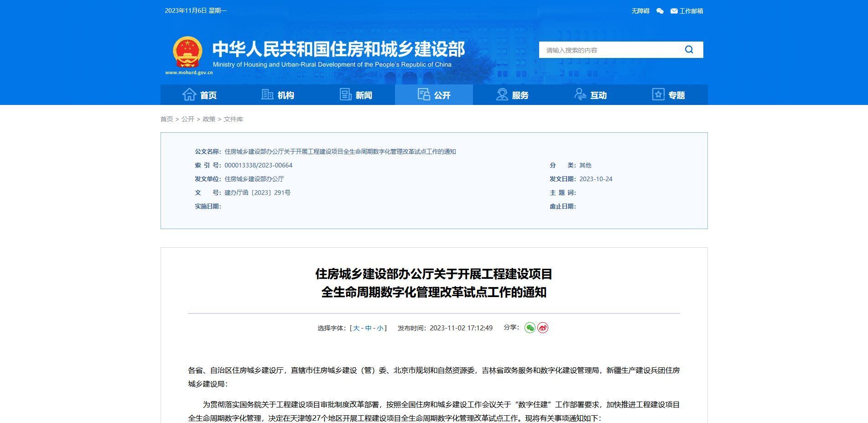Click the www.mohurd.gov.cn text under logo
868x423 pixels.
coord(189,73)
